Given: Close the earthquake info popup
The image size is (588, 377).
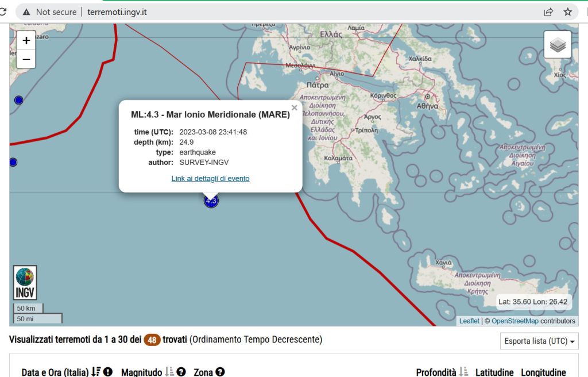Looking at the screenshot, I should click(x=295, y=107).
